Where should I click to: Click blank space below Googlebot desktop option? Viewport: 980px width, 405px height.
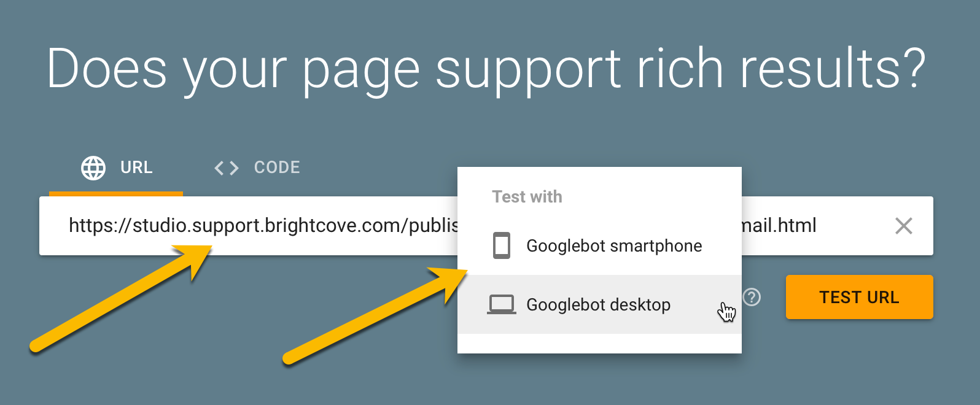(599, 344)
